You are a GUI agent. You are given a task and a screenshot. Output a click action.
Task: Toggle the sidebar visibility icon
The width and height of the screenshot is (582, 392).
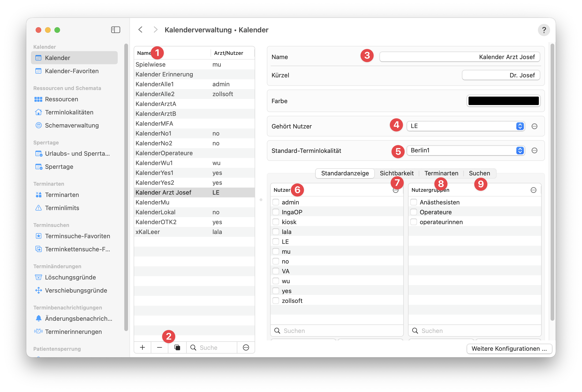pyautogui.click(x=116, y=30)
